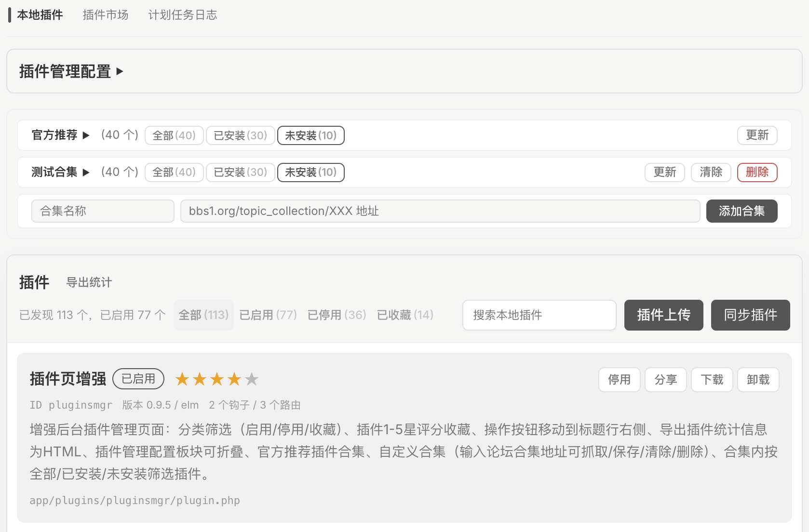Click the 插件上传 button
809x532 pixels.
click(663, 315)
